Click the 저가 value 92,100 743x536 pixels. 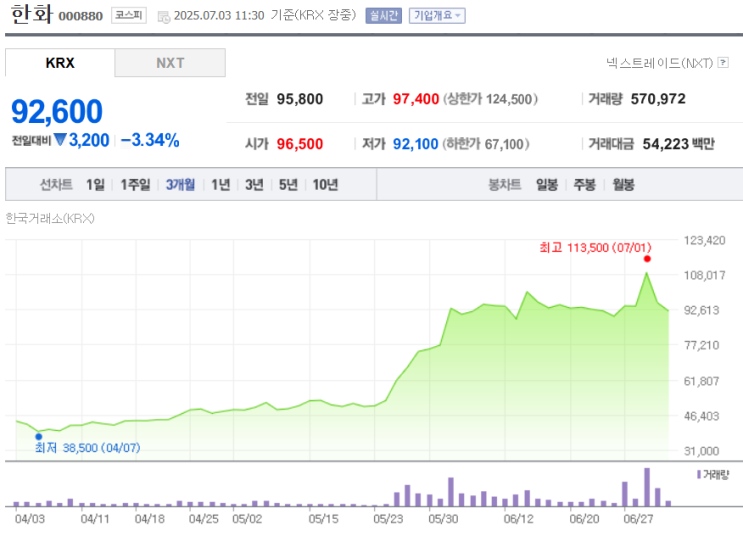click(415, 144)
